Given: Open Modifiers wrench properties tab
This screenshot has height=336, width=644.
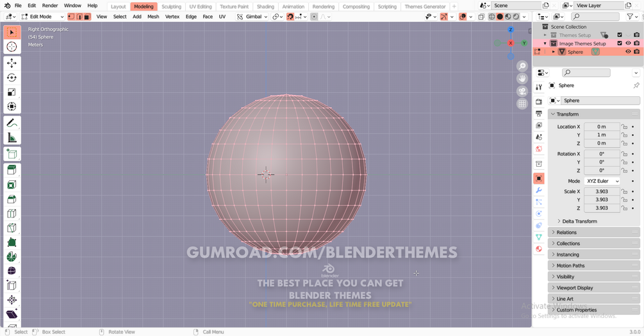Looking at the screenshot, I should [x=539, y=190].
